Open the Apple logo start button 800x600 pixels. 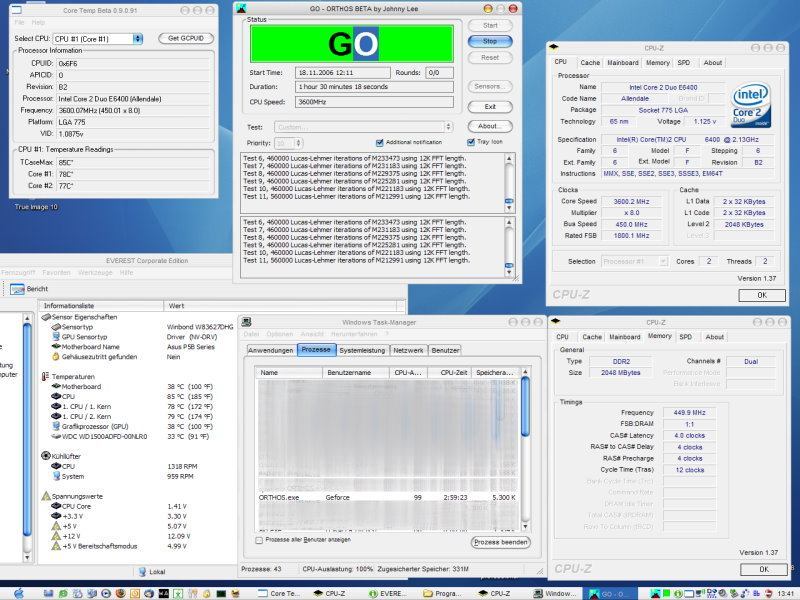(18, 593)
